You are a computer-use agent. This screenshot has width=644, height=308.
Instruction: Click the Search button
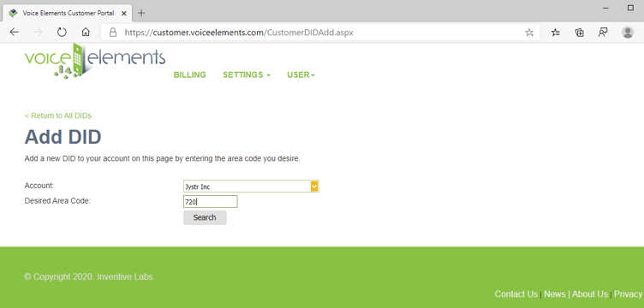click(x=205, y=218)
